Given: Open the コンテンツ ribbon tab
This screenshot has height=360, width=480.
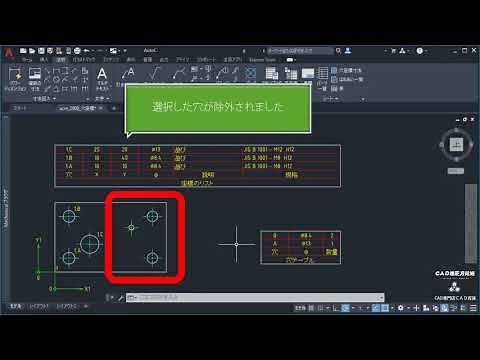Looking at the screenshot, I should [x=111, y=60].
